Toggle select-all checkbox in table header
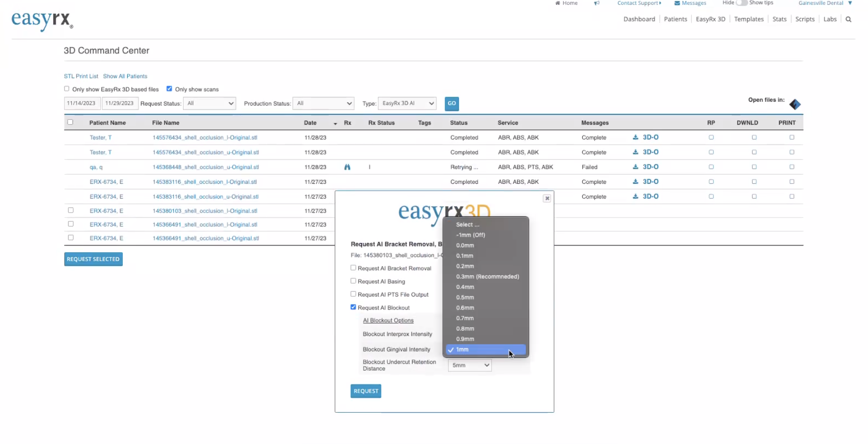The image size is (868, 444). pos(70,122)
